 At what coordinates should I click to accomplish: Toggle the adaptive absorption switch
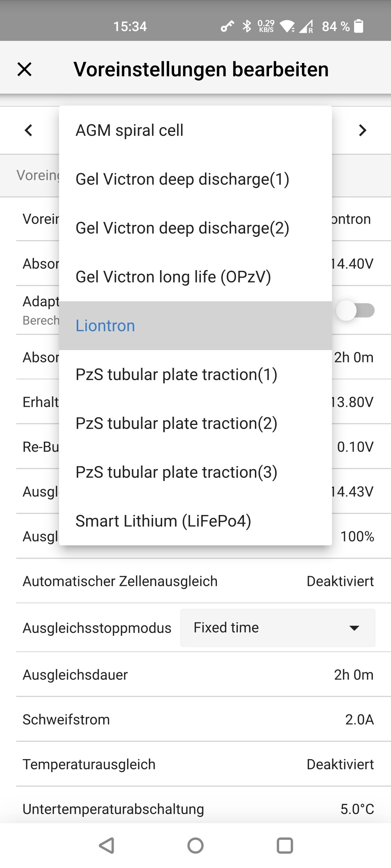click(x=355, y=310)
